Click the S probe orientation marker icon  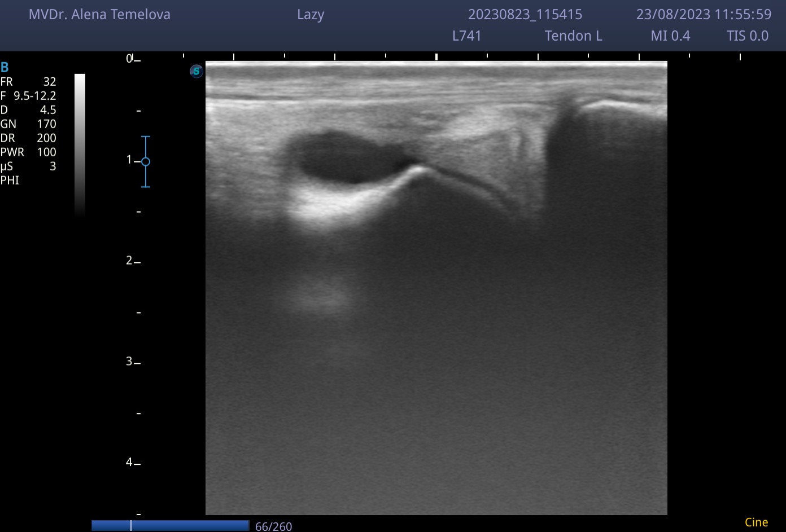[196, 71]
